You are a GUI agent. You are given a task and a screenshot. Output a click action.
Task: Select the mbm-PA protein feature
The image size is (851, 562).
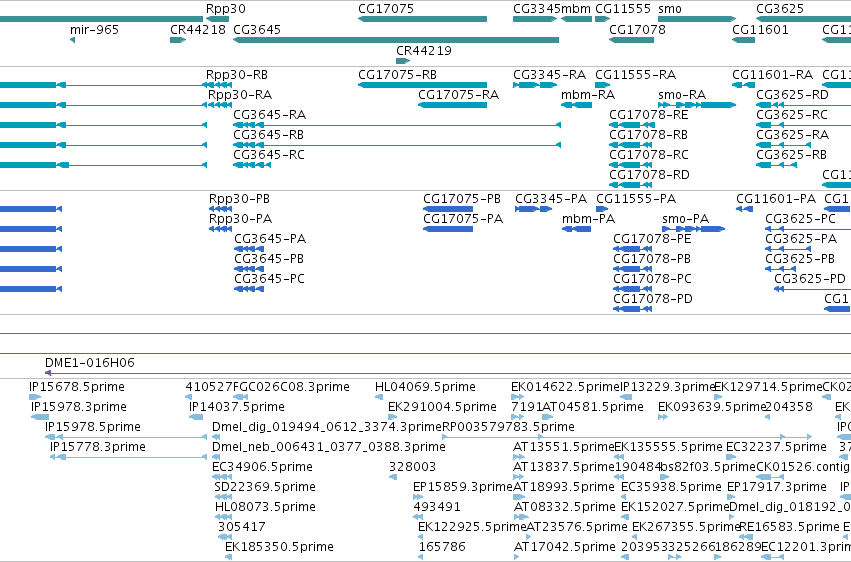click(x=576, y=229)
